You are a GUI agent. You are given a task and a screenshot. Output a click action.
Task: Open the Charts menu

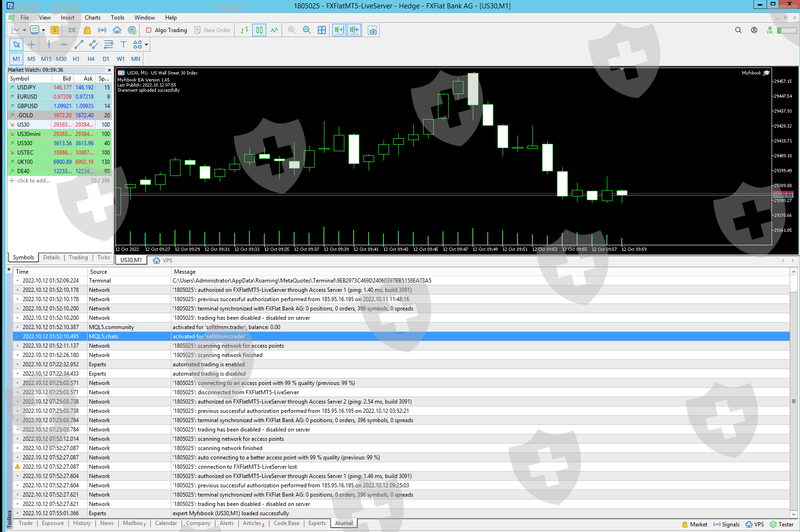pos(92,18)
